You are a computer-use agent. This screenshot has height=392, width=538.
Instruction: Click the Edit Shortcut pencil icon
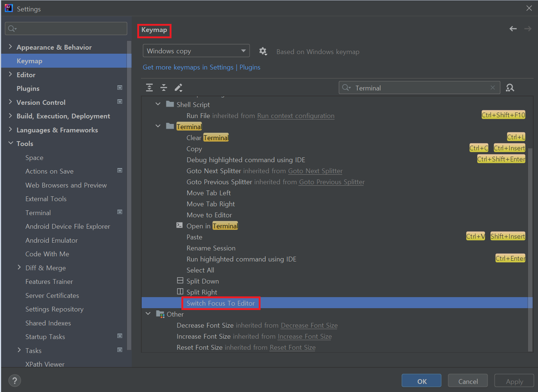tap(178, 88)
